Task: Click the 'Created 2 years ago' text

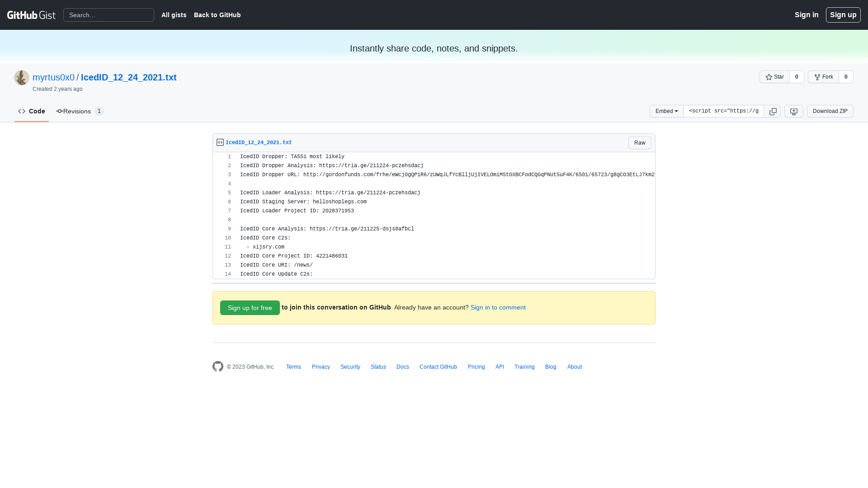Action: tap(57, 89)
